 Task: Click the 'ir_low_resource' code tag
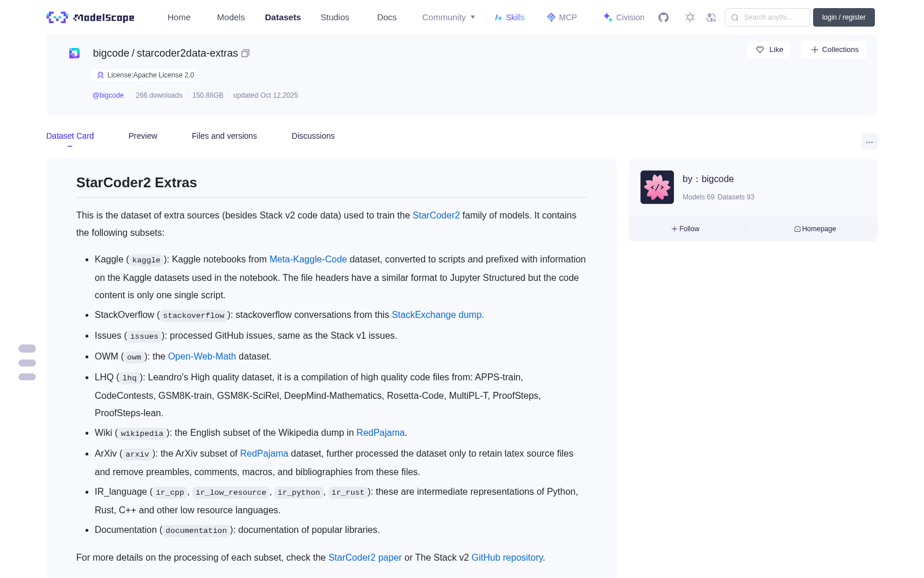pos(231,492)
